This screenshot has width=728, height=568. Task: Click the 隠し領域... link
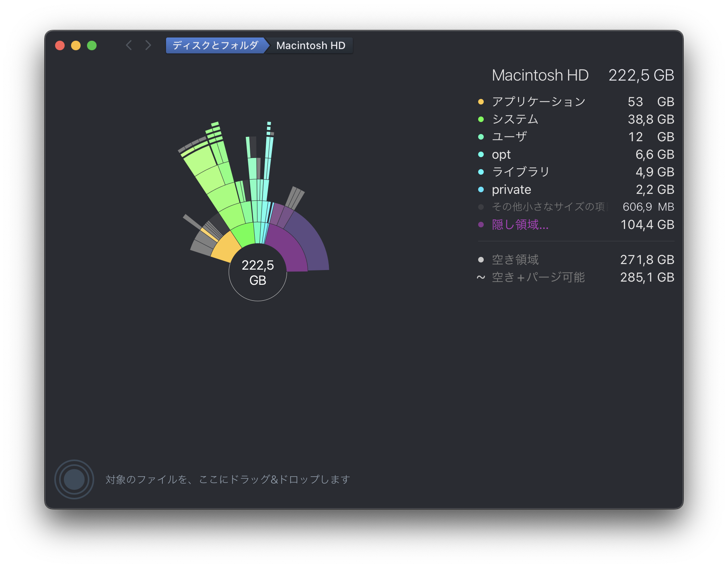coord(520,225)
